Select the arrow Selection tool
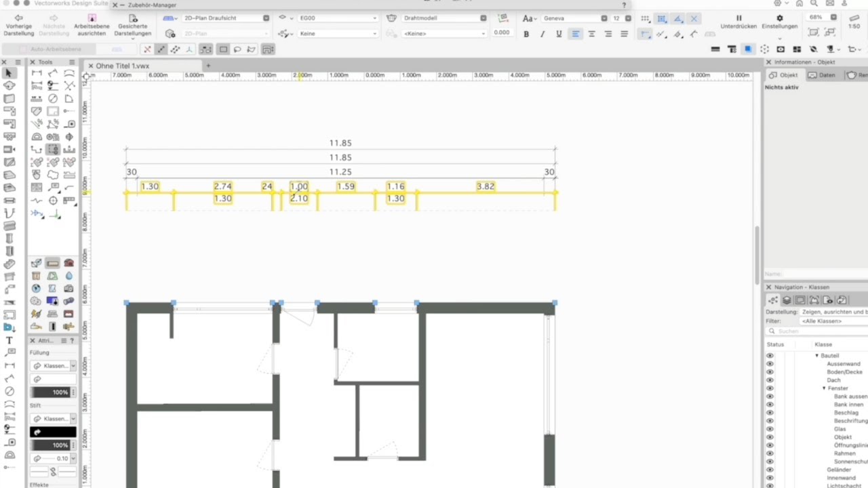The height and width of the screenshot is (488, 868). (9, 73)
